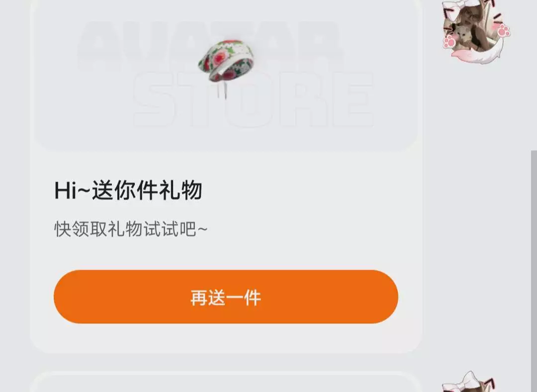The image size is (537, 392).
Task: Click the right pink paw on the avatar frame
Action: point(504,30)
